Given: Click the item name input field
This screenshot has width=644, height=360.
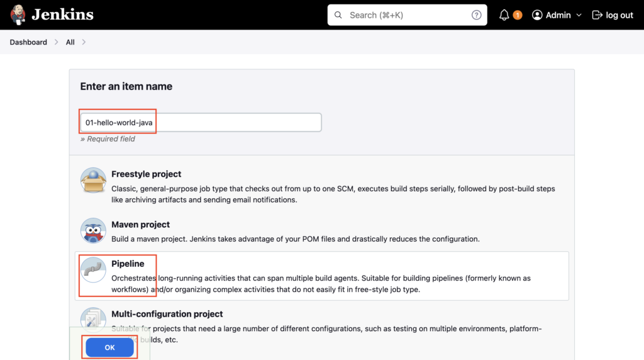Looking at the screenshot, I should click(201, 123).
